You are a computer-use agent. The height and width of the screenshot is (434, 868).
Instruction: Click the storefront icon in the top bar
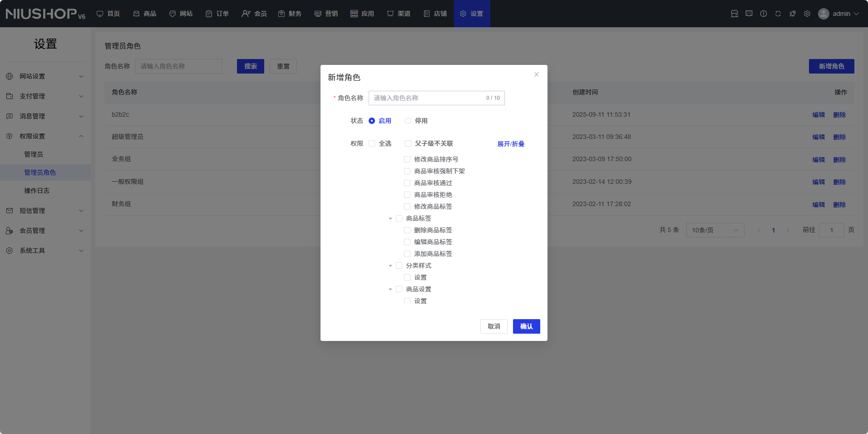pyautogui.click(x=735, y=14)
